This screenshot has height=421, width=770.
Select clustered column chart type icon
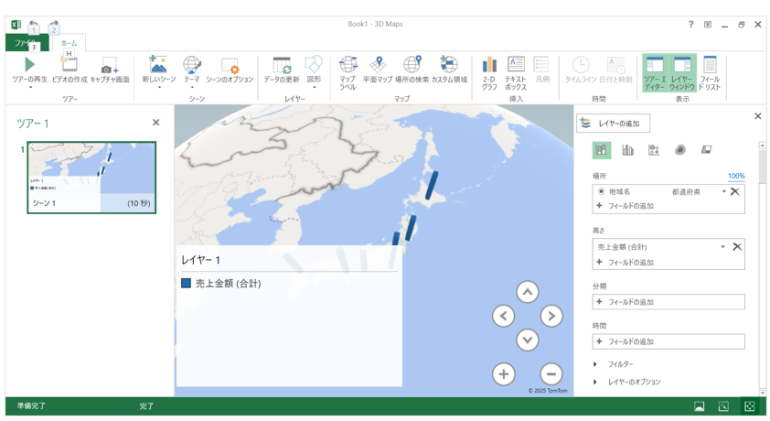click(x=628, y=150)
